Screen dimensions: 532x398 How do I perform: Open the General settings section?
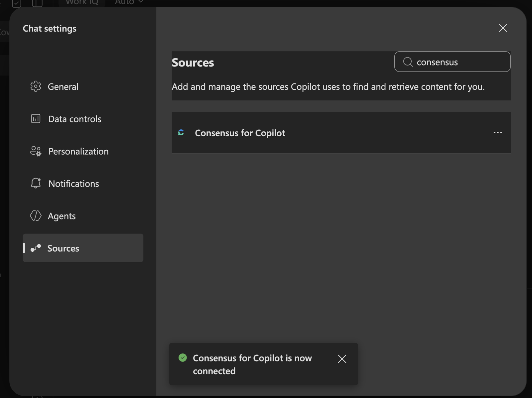83,86
